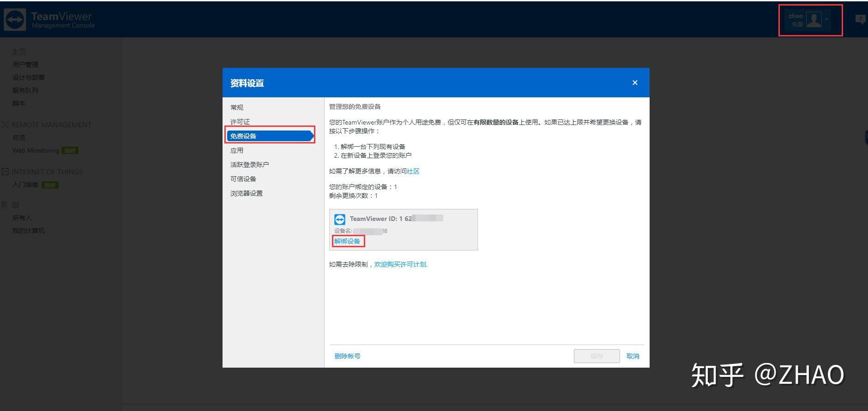Click the REMOTE MANAGEMENT section icon
Image resolution: width=868 pixels, height=411 pixels.
pos(5,125)
